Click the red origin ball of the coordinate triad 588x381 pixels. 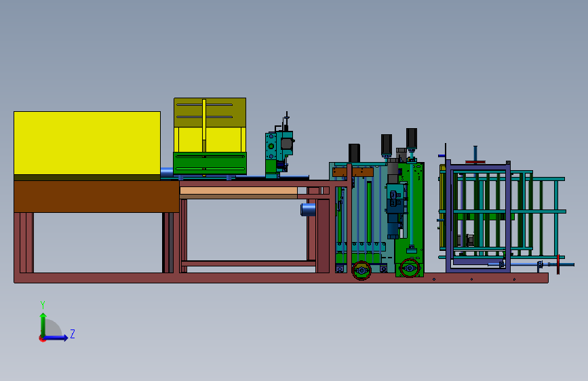(x=42, y=338)
